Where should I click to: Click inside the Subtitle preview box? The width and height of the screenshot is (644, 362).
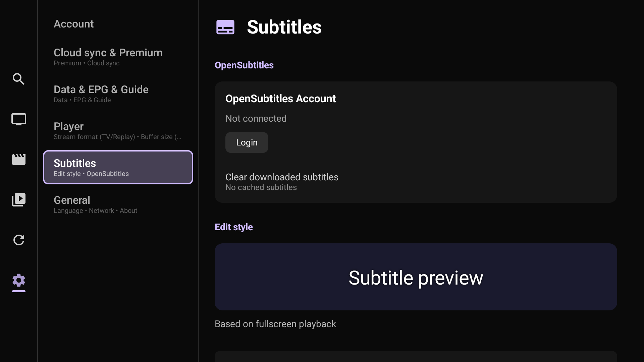click(x=415, y=277)
